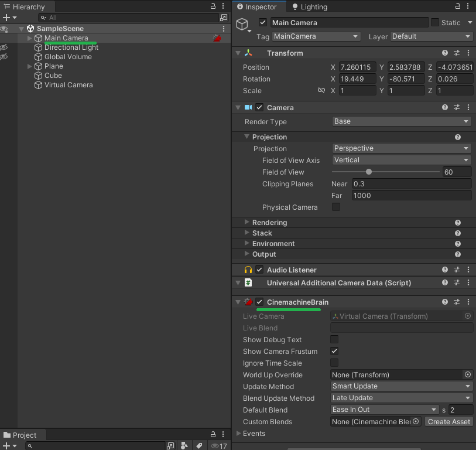Screen dimensions: 476x450
Task: Disable the Camera component checkbox
Action: (x=259, y=107)
